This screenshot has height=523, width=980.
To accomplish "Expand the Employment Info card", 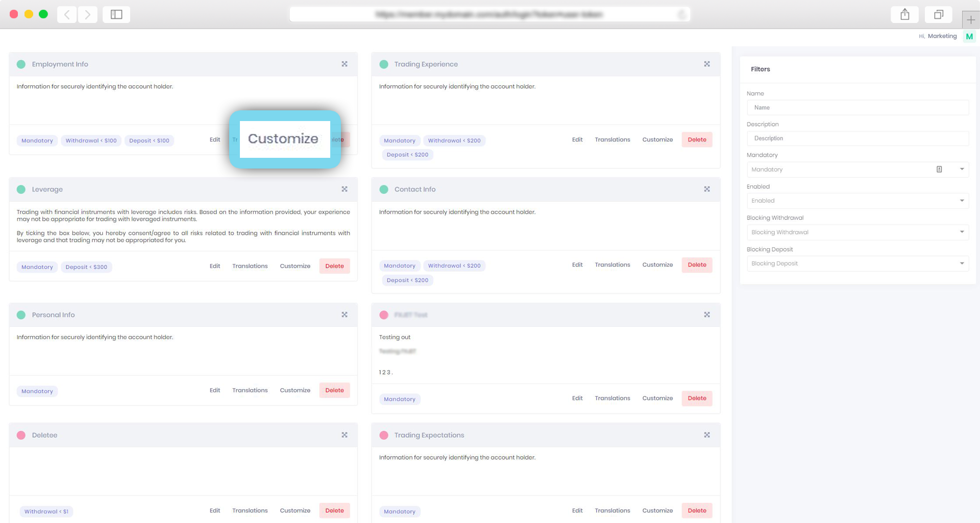I will [345, 64].
